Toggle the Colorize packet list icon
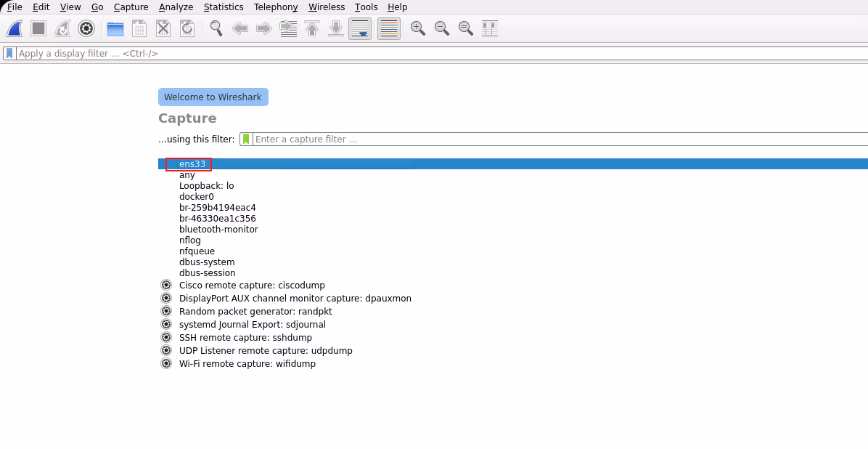The image size is (868, 449). [x=389, y=28]
